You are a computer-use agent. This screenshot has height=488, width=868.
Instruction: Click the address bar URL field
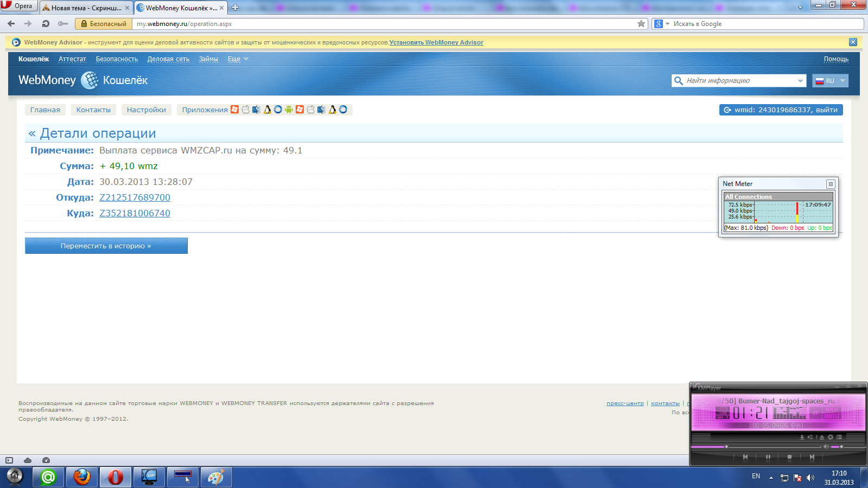click(380, 24)
